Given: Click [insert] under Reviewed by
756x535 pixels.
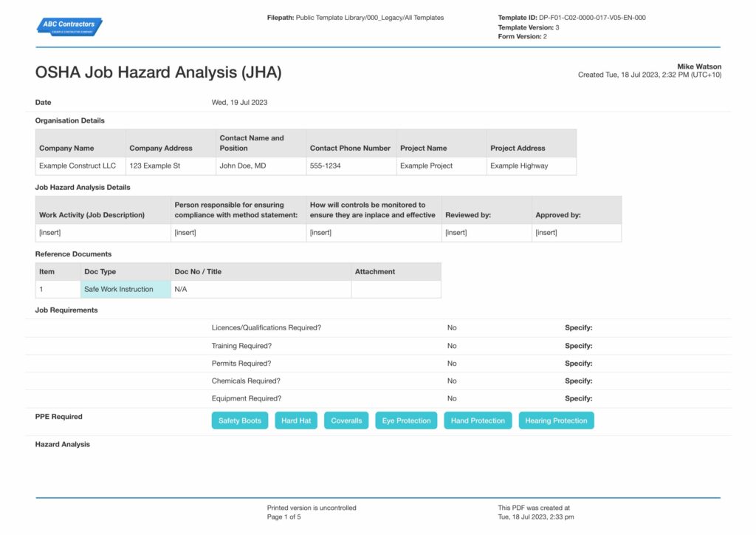Looking at the screenshot, I should point(456,233).
